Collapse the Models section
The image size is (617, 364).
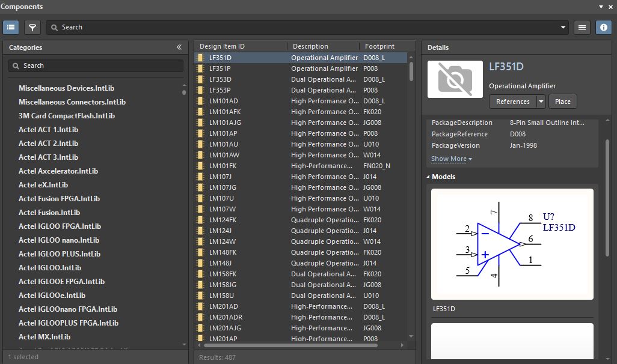(428, 177)
